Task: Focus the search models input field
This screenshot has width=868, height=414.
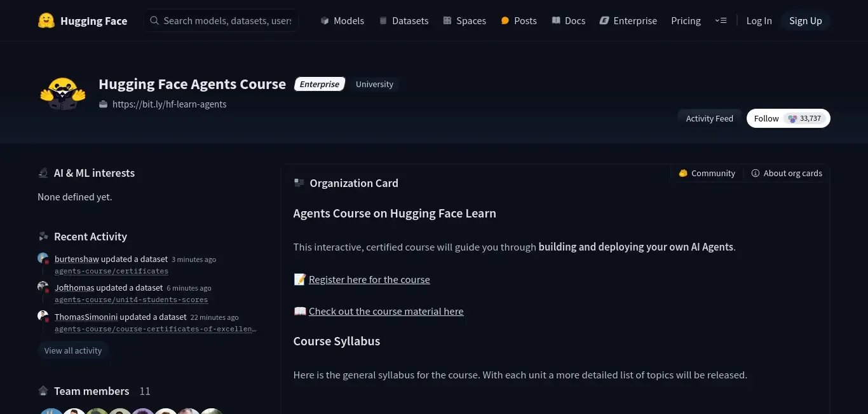Action: coord(221,21)
